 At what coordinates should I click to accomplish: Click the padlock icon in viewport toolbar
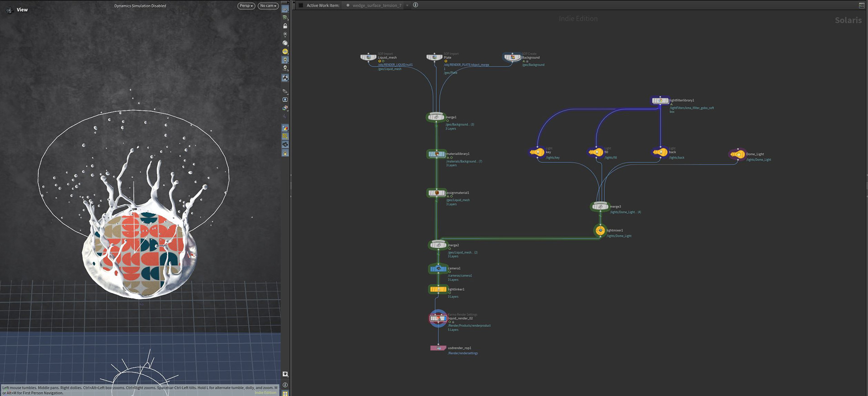coord(285,26)
